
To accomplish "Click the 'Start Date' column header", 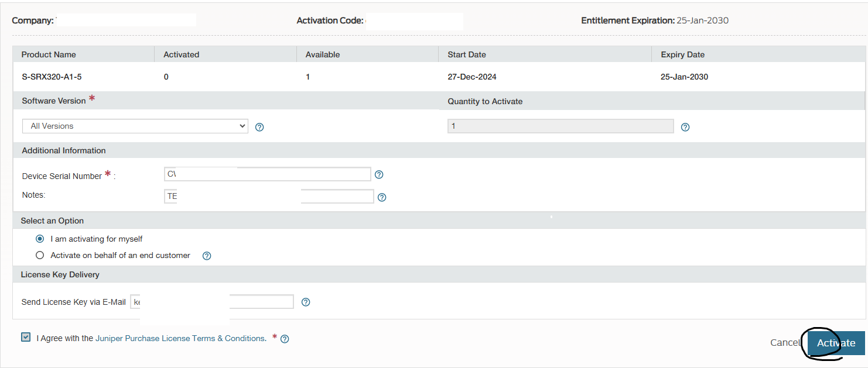I will pos(467,54).
